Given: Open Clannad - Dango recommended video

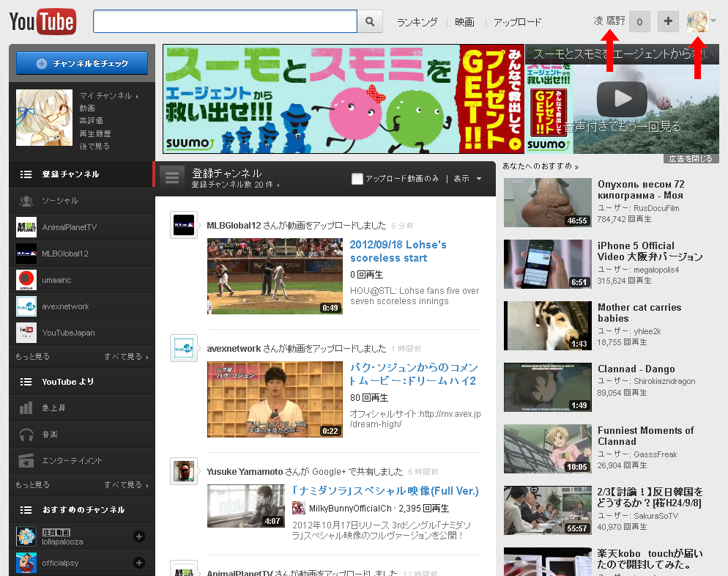Looking at the screenshot, I should coord(636,369).
